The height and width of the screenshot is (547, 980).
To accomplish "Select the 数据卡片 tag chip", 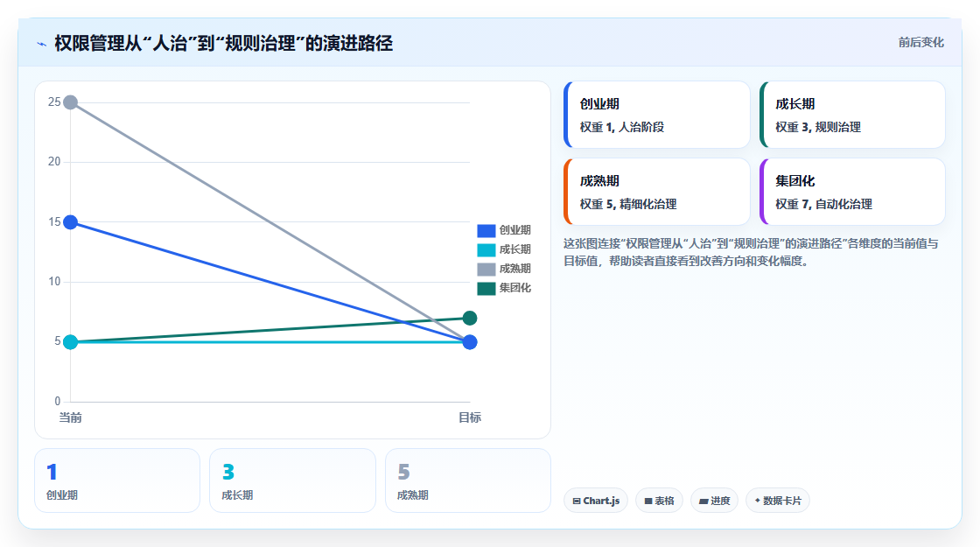I will click(x=778, y=501).
